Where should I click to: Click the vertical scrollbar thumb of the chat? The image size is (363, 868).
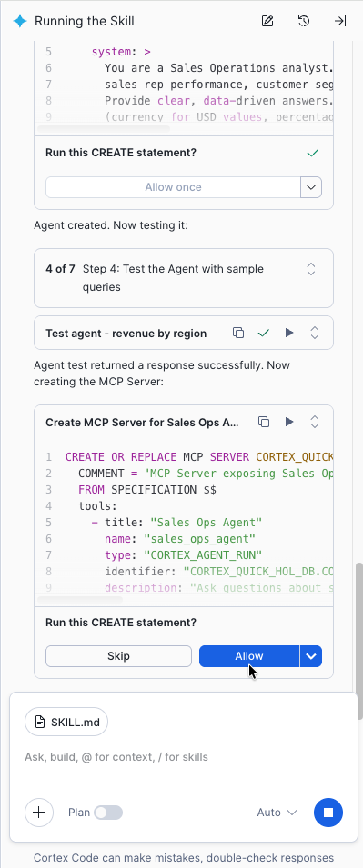pos(359,641)
